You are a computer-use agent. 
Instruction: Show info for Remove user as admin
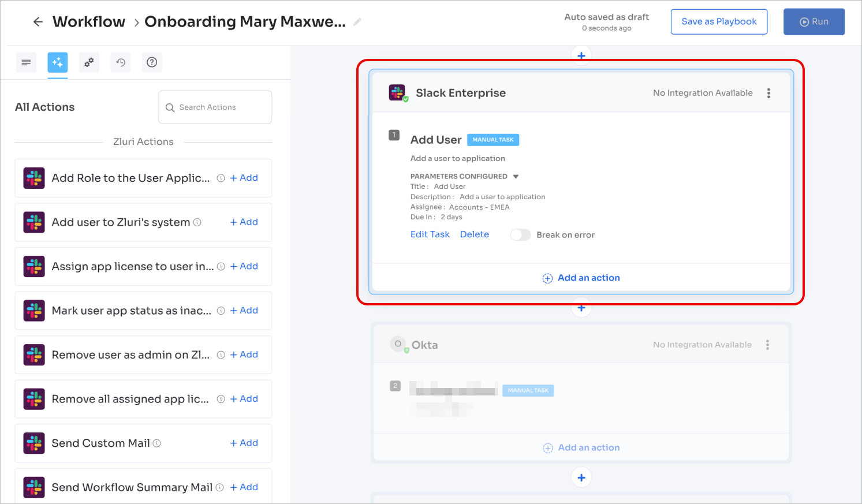[221, 355]
